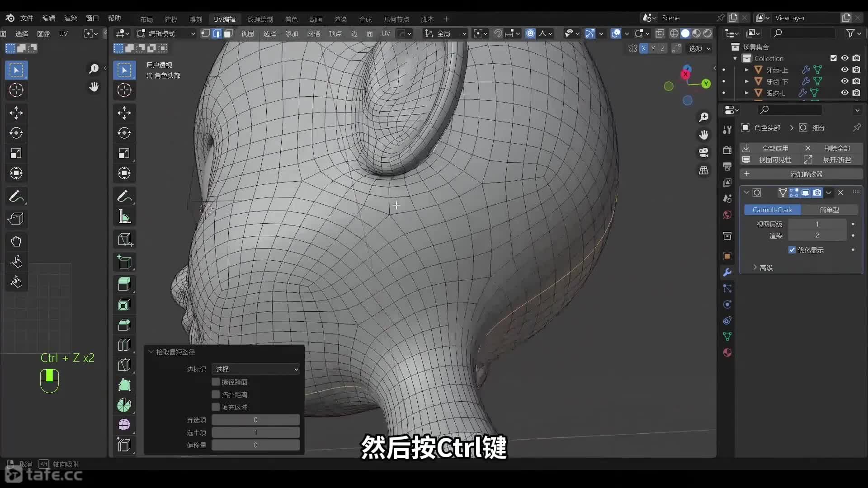Uncheck the Collection exclude checkbox
868x488 pixels.
tap(834, 58)
